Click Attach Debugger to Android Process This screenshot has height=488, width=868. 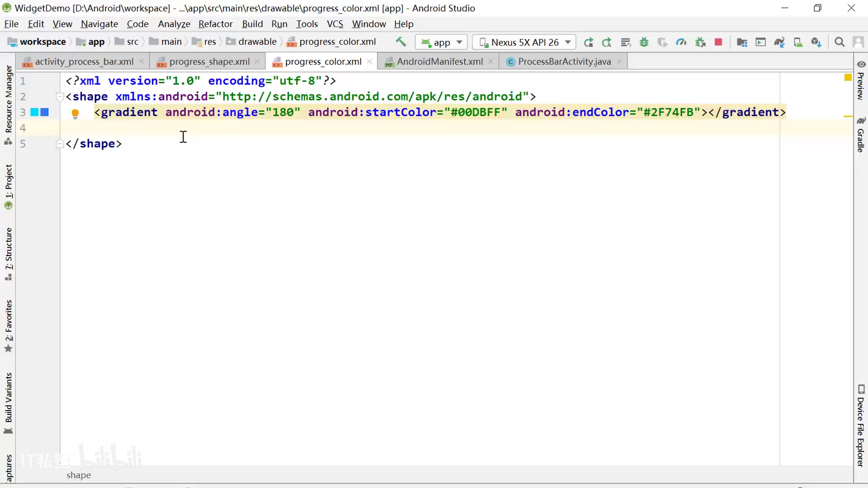click(x=700, y=42)
